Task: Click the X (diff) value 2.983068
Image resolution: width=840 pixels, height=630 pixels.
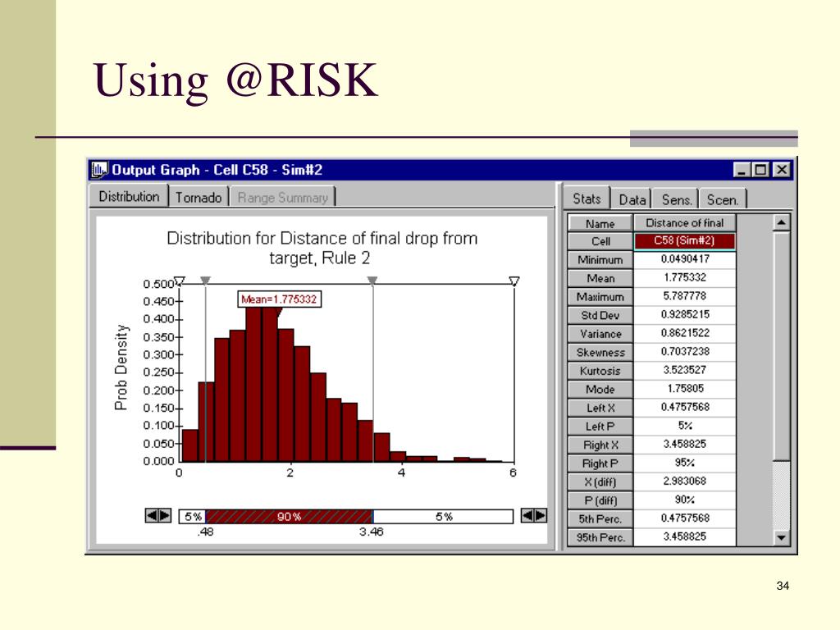Action: click(x=685, y=481)
